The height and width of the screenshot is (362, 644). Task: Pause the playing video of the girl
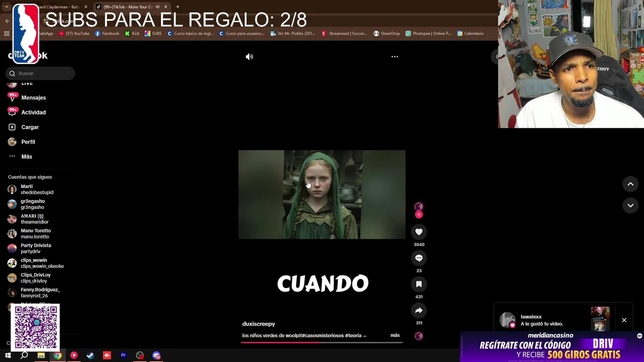pyautogui.click(x=321, y=195)
